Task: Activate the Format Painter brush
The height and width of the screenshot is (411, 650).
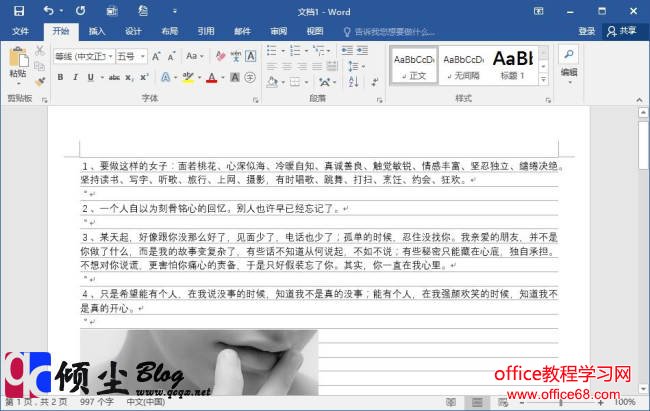Action: pos(40,82)
